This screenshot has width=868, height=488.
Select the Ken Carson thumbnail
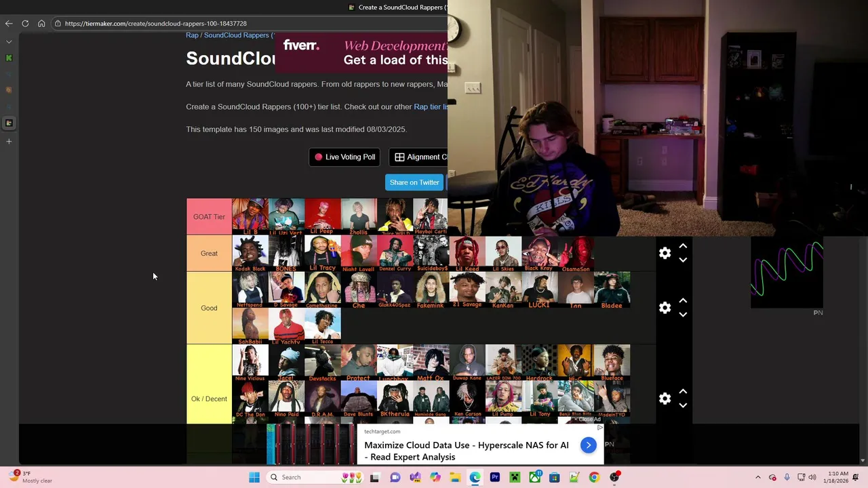[x=467, y=399]
